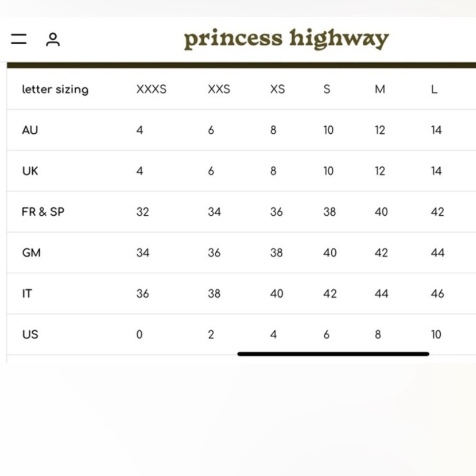Select US size 2 under XXS

[211, 335]
